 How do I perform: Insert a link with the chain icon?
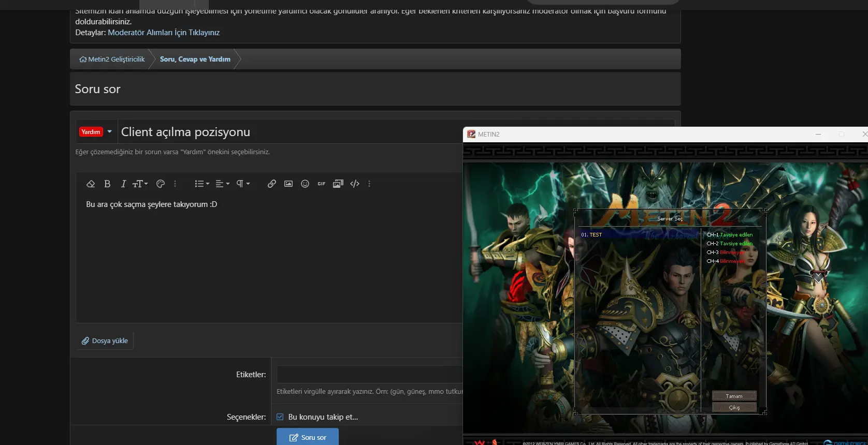(271, 184)
